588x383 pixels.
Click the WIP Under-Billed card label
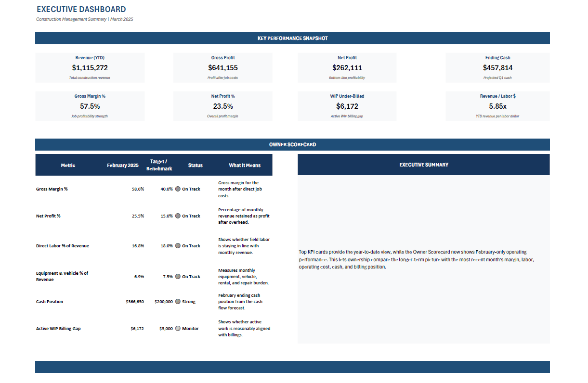347,96
